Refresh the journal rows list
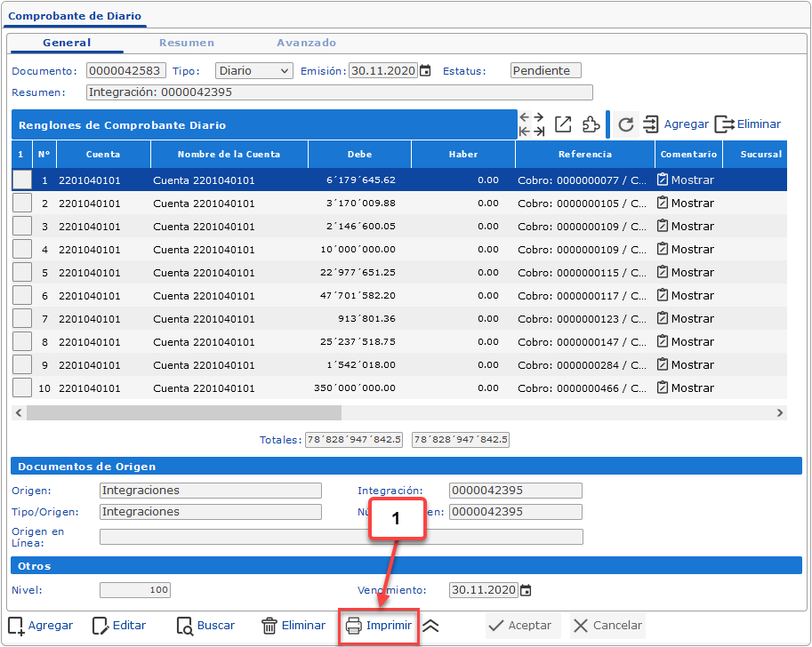 626,124
